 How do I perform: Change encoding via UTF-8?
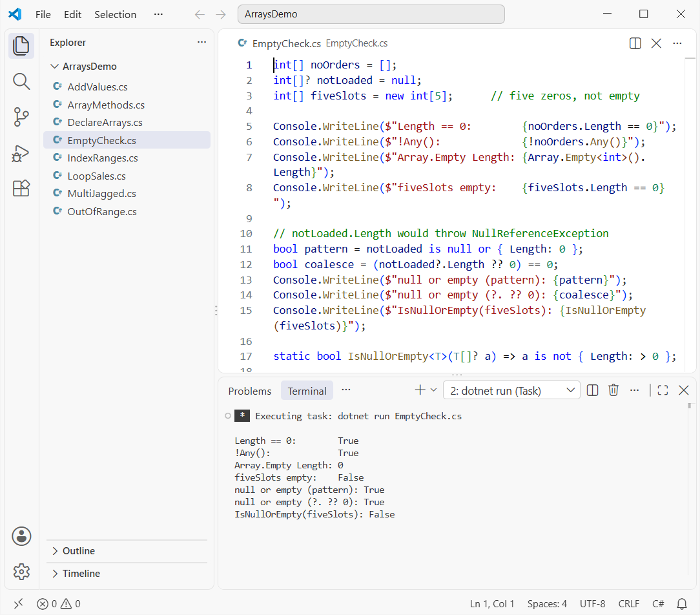(592, 604)
